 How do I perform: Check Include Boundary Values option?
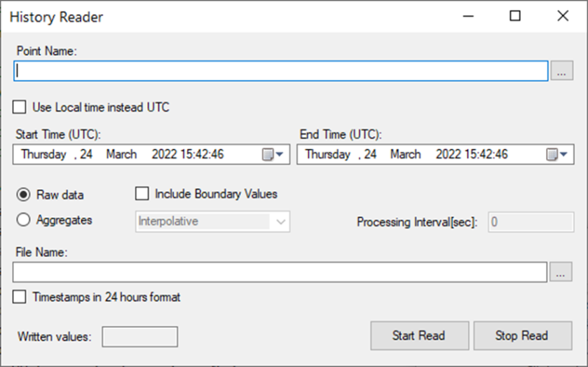[142, 194]
